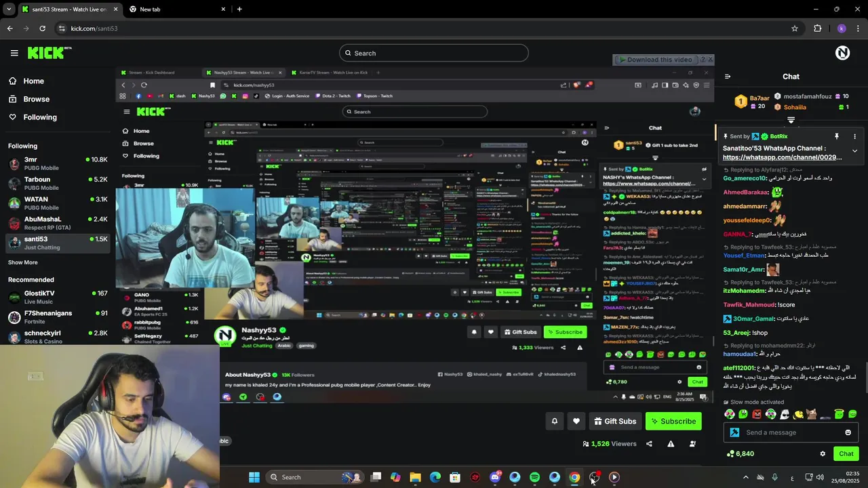Click the volume speaker tray icon
Screen dimensions: 868x488
click(820, 477)
